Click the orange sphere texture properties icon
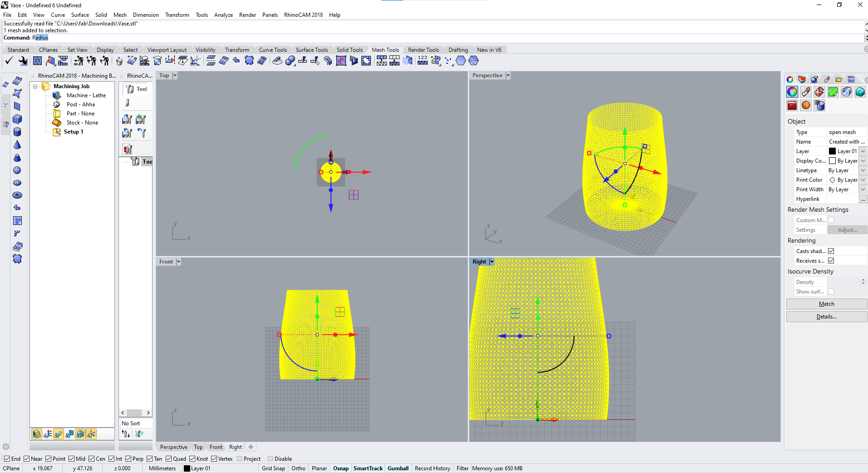The image size is (868, 473). click(806, 105)
